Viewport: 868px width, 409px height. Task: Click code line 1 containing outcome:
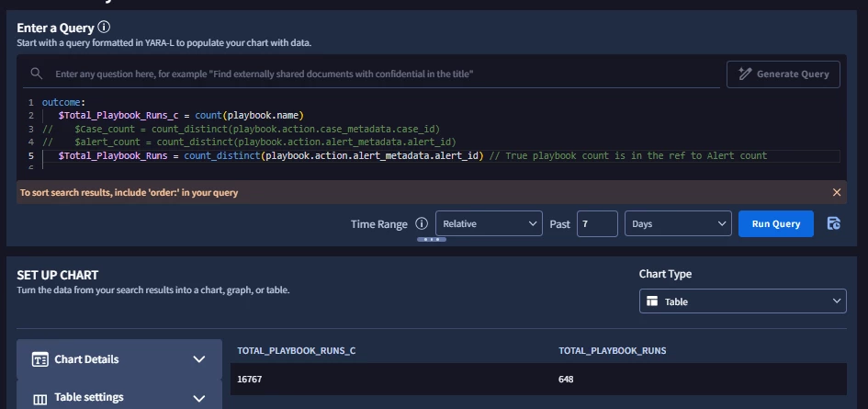pyautogui.click(x=63, y=103)
